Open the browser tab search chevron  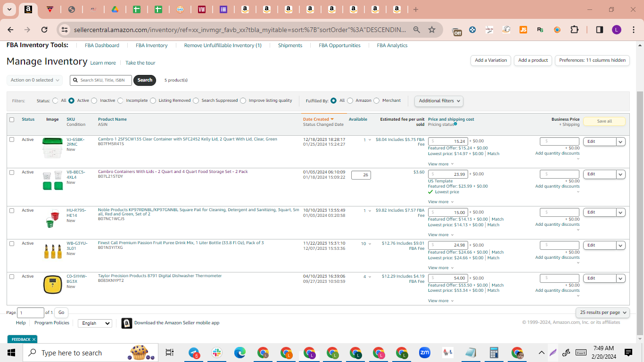point(9,9)
